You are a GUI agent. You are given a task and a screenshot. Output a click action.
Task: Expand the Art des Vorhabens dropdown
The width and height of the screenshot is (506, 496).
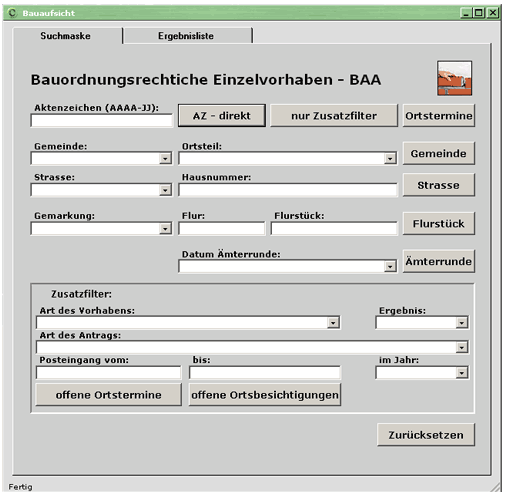333,323
